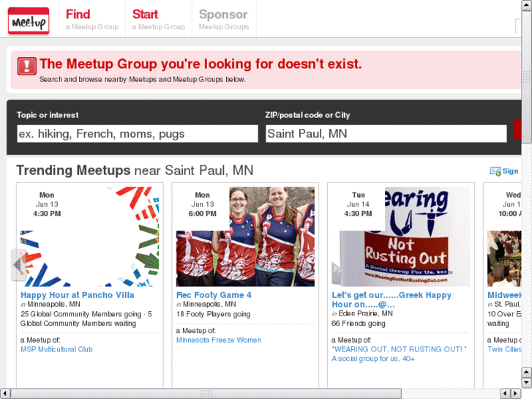This screenshot has height=399, width=532.
Task: Click the envelope icon next to Sign
Action: 495,171
